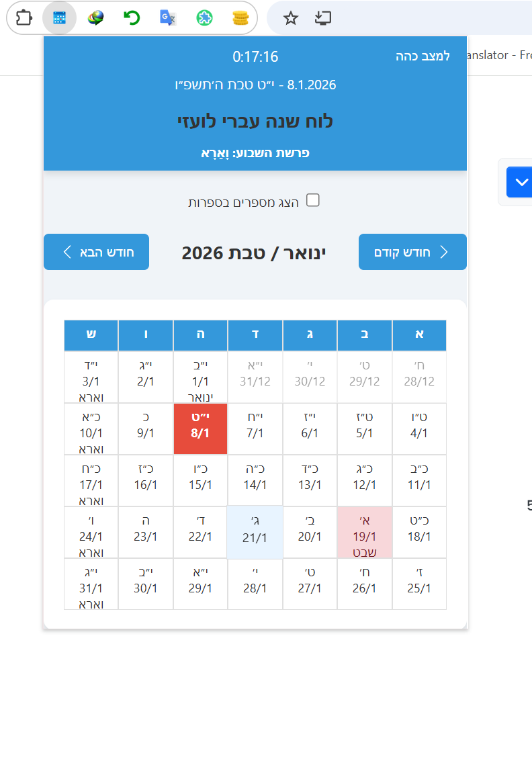Viewport: 532px width, 761px height.
Task: Click the light blue cell dated 21/1
Action: [255, 532]
